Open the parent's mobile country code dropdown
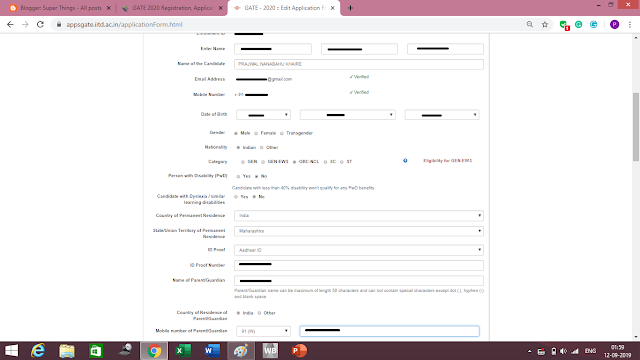The width and height of the screenshot is (640, 360). pos(263,331)
